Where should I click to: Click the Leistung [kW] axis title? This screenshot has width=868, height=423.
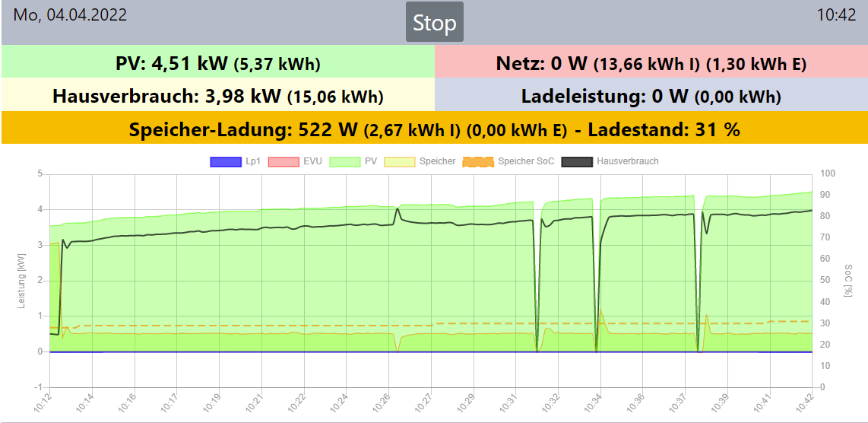[x=22, y=281]
